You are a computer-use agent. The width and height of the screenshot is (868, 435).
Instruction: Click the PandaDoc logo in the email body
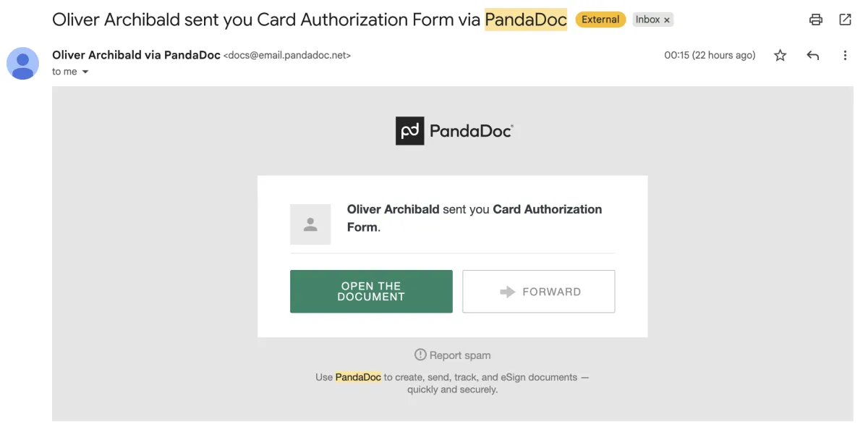[454, 131]
